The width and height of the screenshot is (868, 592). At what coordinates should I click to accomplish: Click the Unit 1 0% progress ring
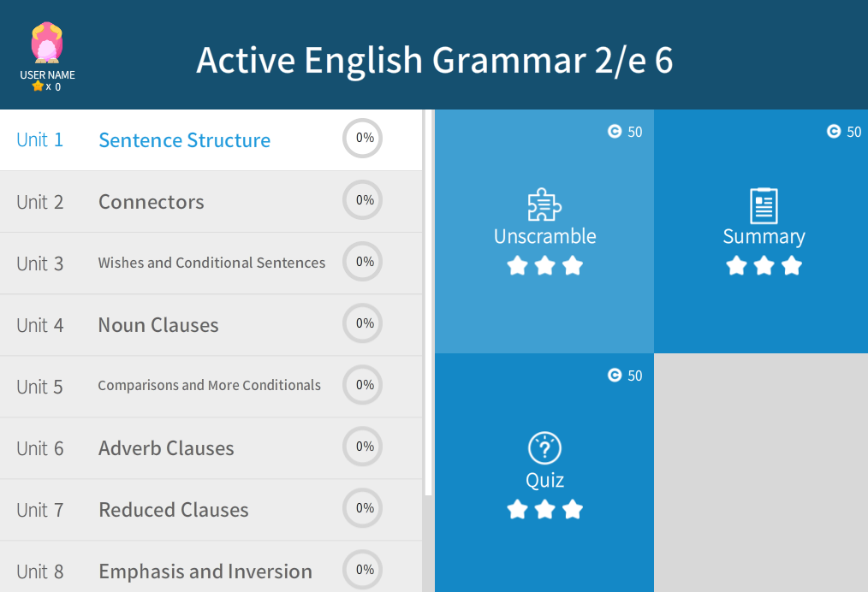click(363, 139)
